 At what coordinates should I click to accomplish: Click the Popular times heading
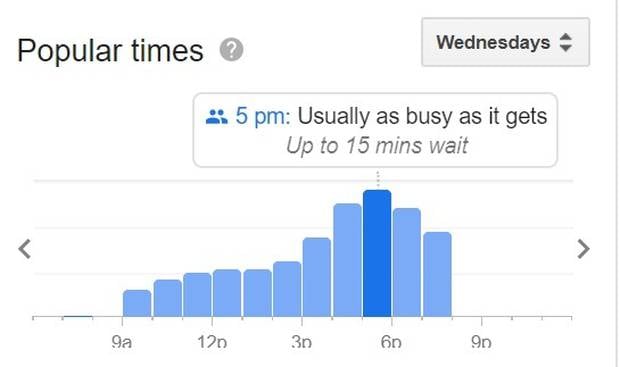(110, 51)
